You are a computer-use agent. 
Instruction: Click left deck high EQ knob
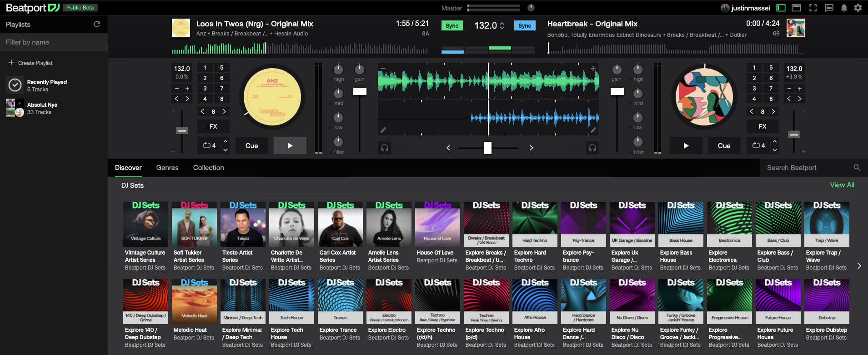[338, 69]
